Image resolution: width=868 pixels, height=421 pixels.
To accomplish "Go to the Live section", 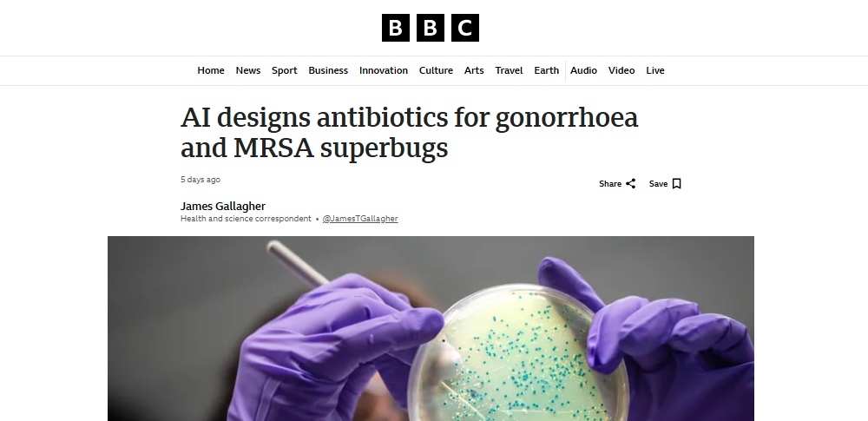I will tap(655, 70).
